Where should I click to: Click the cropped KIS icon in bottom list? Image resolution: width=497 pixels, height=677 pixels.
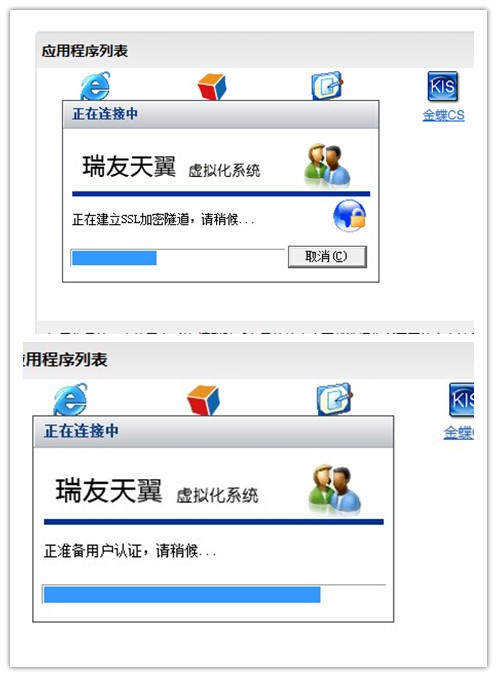pos(461,399)
